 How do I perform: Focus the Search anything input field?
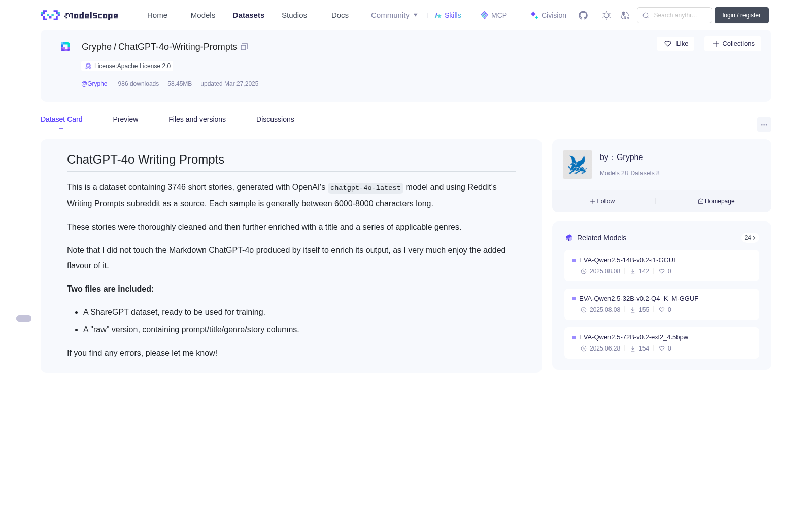click(674, 15)
